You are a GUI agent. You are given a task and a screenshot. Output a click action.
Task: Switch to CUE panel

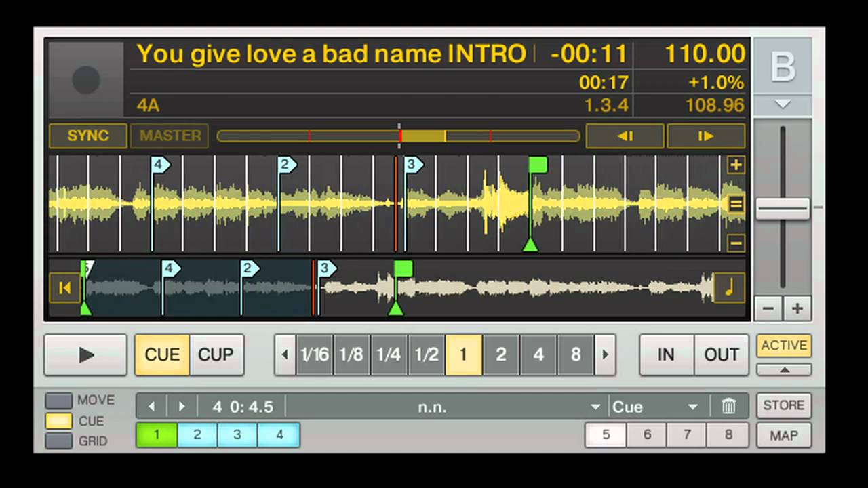coord(58,421)
